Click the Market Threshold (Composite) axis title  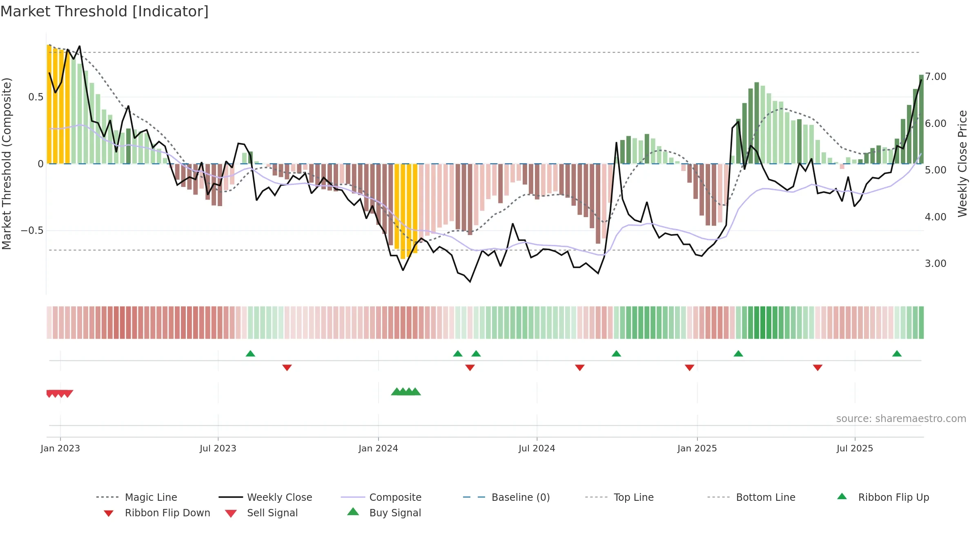7,163
